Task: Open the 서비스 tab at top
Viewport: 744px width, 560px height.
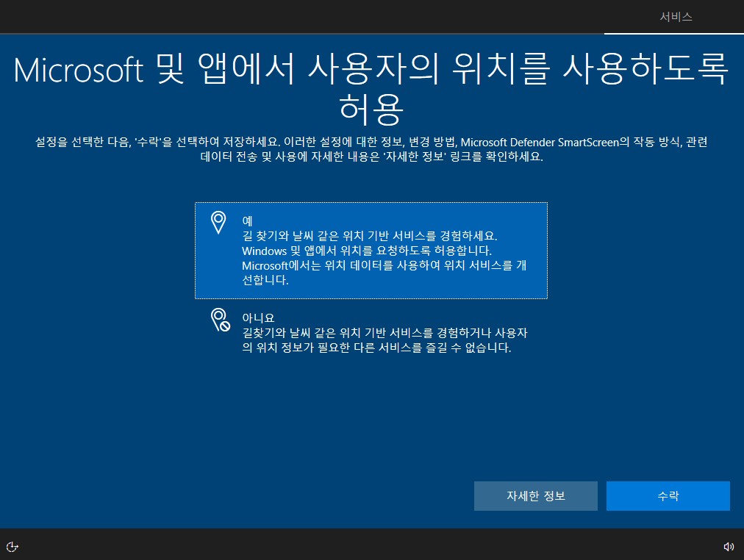Action: [676, 17]
